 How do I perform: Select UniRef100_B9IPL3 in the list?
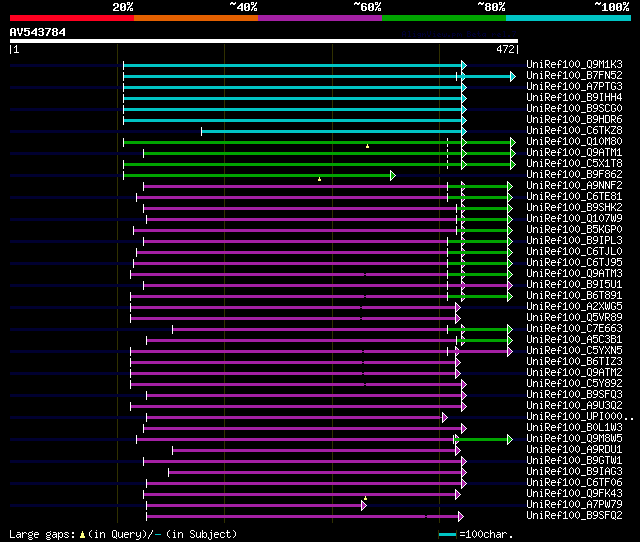[574, 241]
